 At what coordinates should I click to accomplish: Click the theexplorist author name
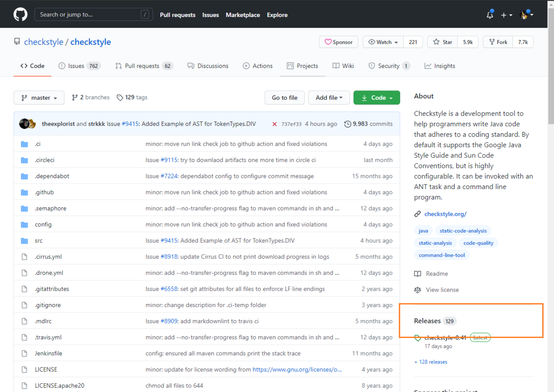pos(58,124)
